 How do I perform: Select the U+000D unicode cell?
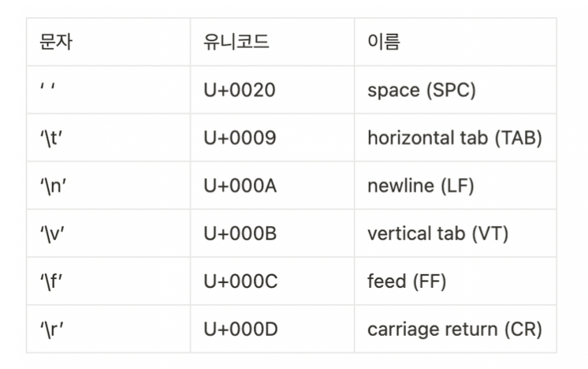[x=272, y=330]
